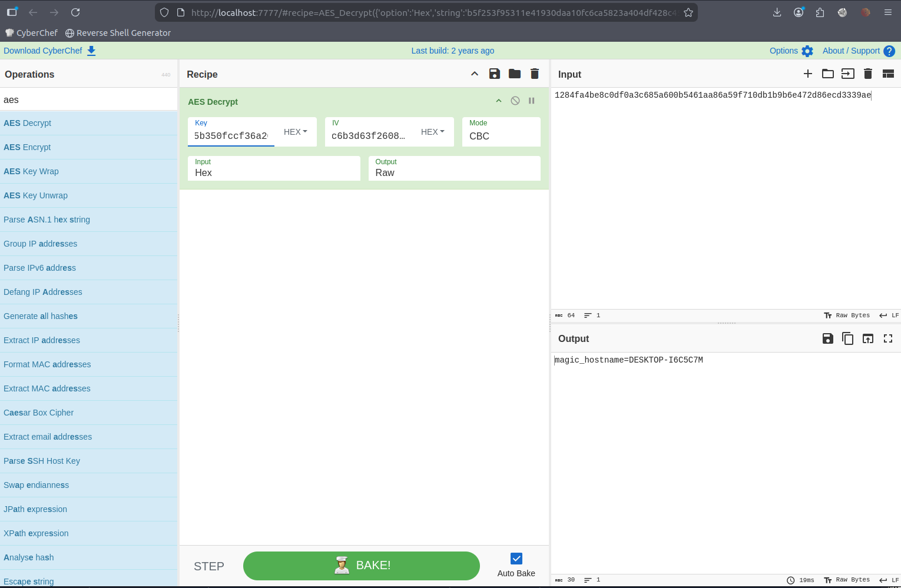Open the Key format HEX dropdown
The width and height of the screenshot is (901, 588).
tap(296, 132)
